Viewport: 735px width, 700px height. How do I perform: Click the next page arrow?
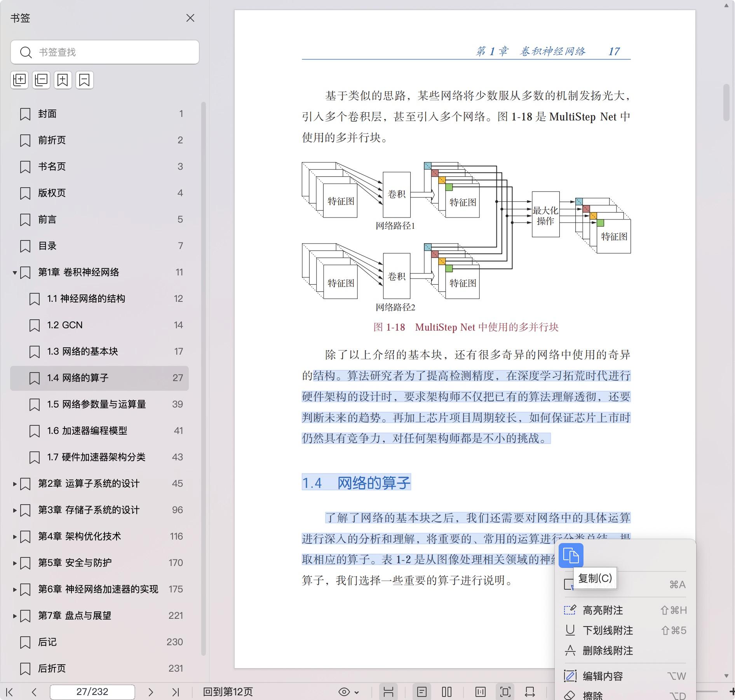[x=151, y=692]
